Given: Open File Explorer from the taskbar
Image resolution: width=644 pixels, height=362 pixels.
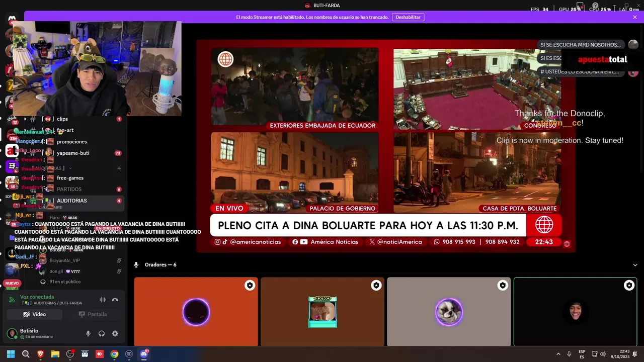Looking at the screenshot, I should pyautogui.click(x=55, y=354).
